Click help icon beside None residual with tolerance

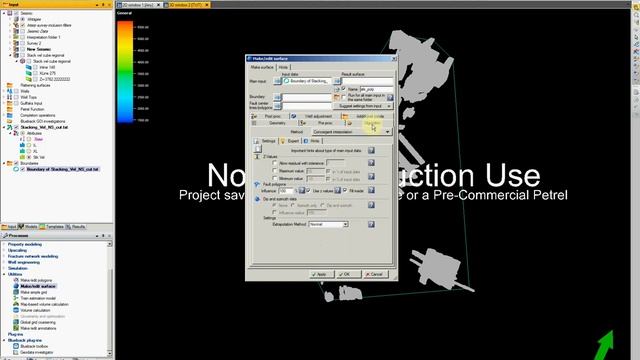point(371,163)
